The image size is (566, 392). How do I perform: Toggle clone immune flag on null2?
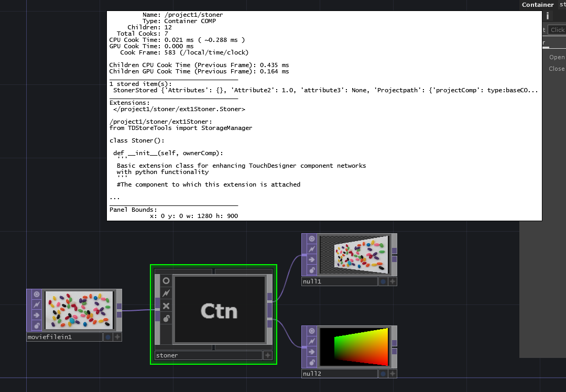312,342
